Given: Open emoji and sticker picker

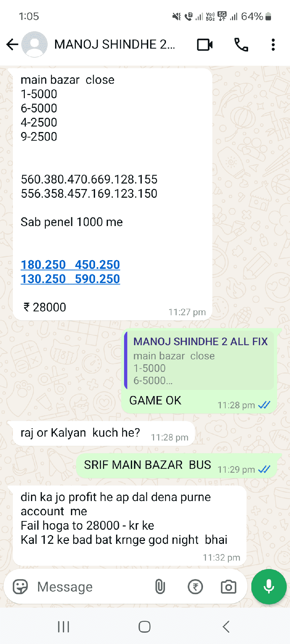Looking at the screenshot, I should [20, 587].
